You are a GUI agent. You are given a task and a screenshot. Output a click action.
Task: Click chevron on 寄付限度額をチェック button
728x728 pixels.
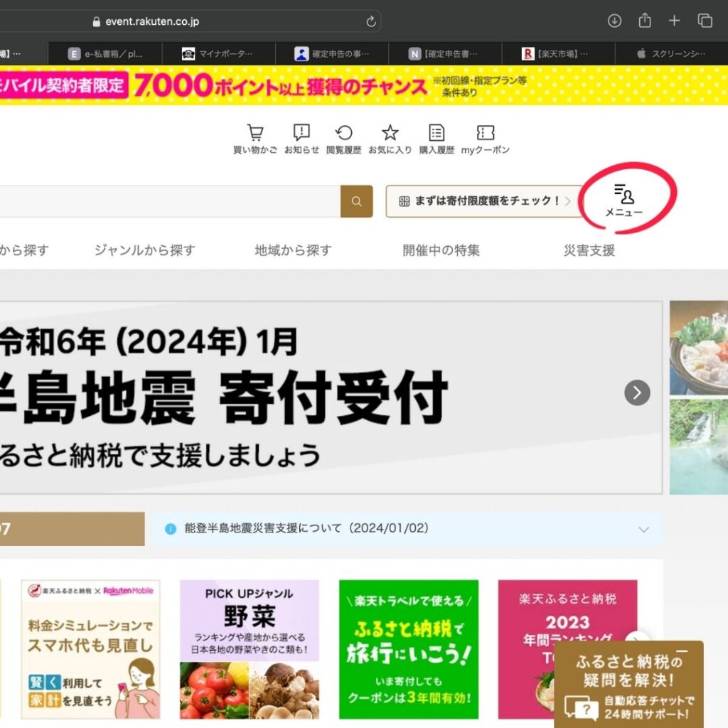[x=567, y=201]
